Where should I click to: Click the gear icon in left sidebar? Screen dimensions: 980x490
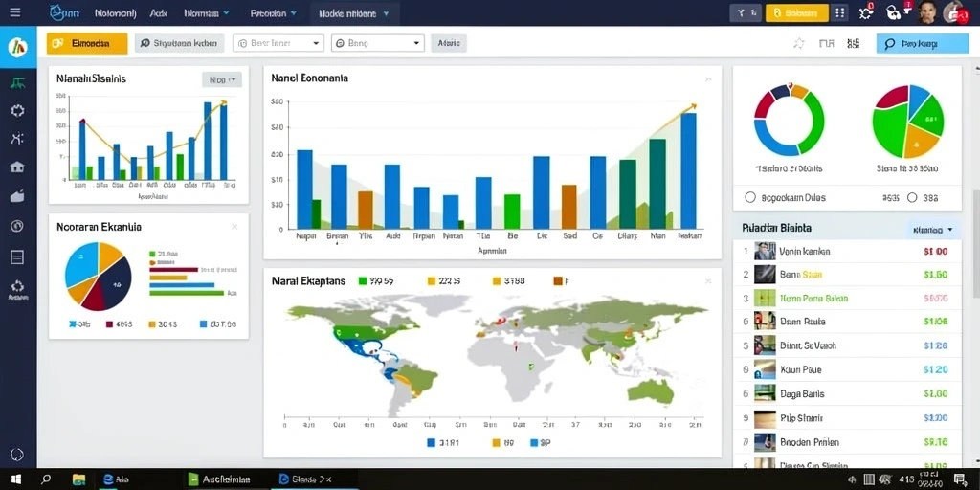17,111
